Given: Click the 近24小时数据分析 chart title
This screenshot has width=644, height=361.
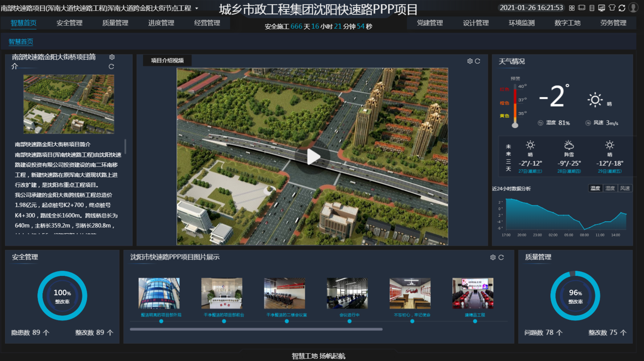Looking at the screenshot, I should (511, 189).
